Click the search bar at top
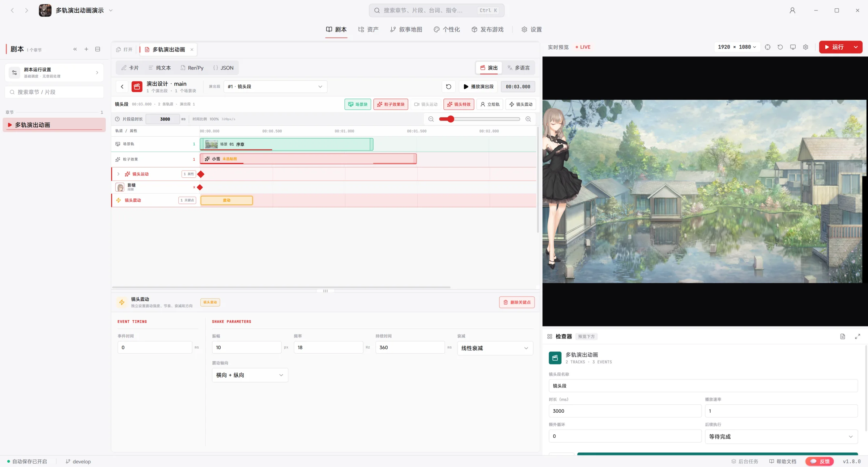 pyautogui.click(x=437, y=10)
